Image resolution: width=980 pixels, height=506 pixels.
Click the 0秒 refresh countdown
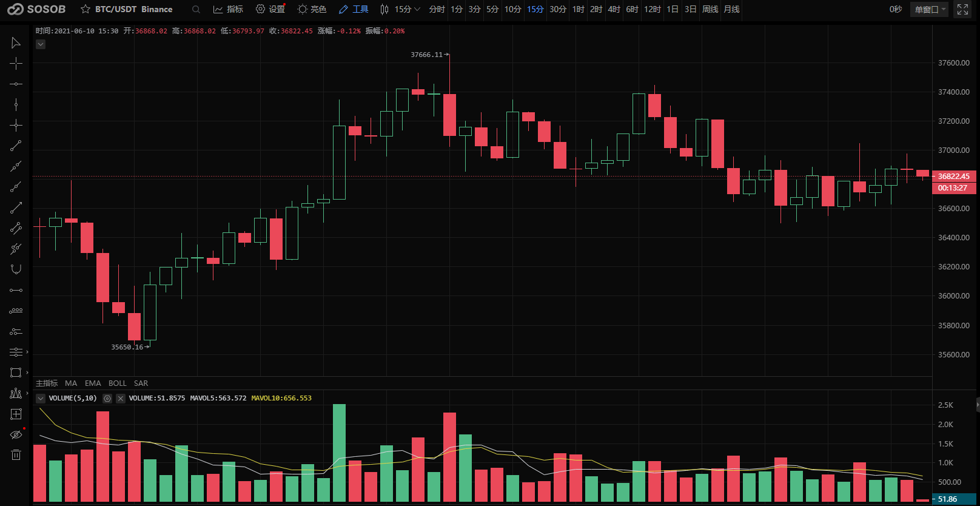tap(896, 9)
